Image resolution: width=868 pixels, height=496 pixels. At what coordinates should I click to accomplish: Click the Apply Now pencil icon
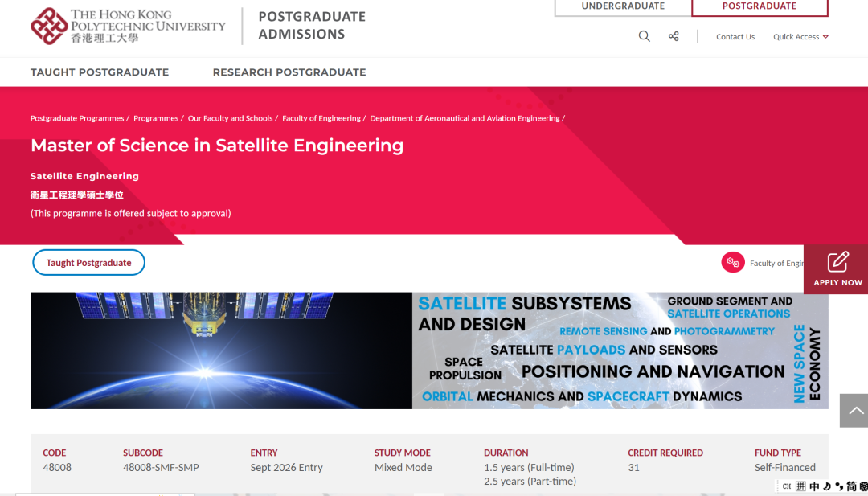coord(837,262)
